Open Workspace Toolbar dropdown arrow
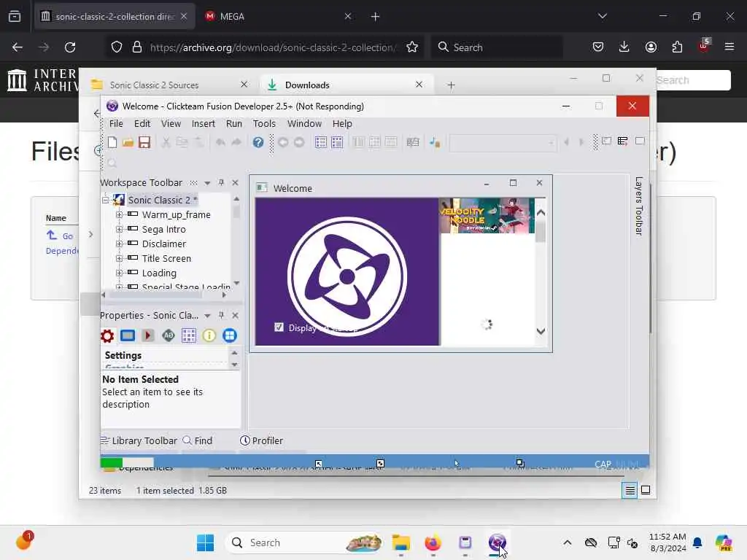Viewport: 747px width, 560px height. (207, 183)
